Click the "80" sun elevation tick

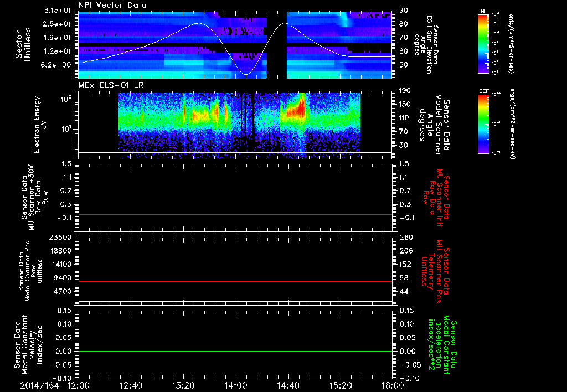[404, 24]
